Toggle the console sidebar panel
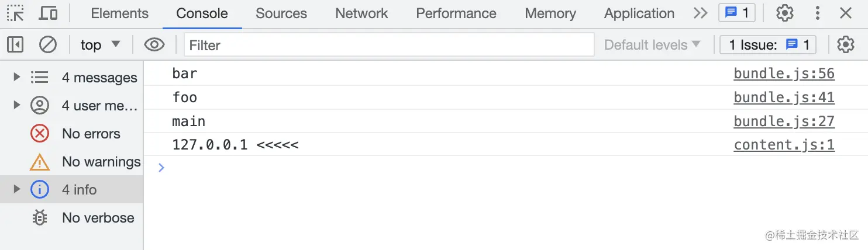Screen dimensions: 868x250 tap(15, 44)
